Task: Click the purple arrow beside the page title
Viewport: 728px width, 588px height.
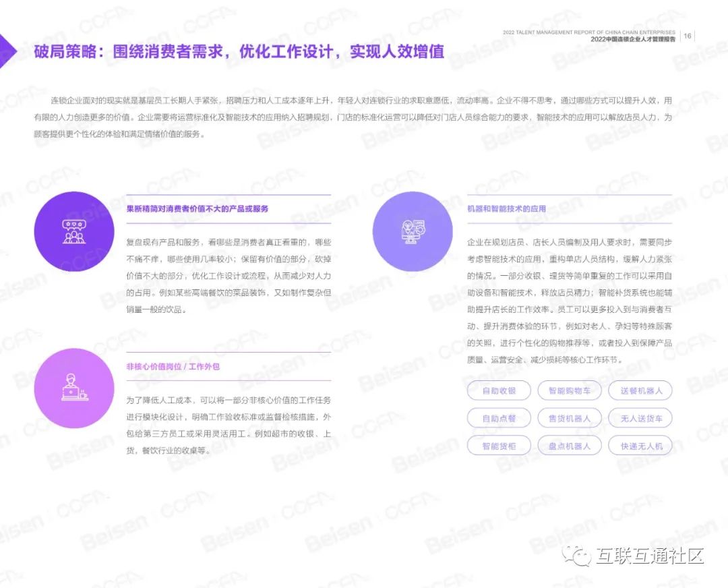Action: (8, 51)
